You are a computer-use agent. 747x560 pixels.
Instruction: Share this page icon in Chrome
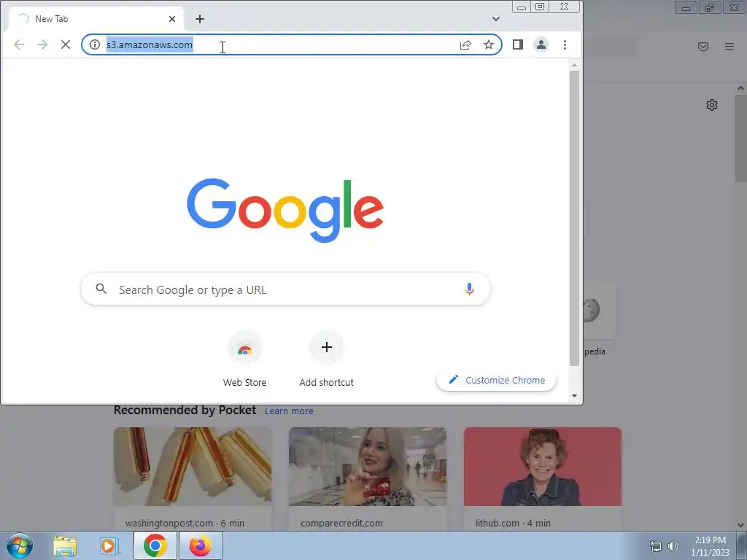click(465, 44)
